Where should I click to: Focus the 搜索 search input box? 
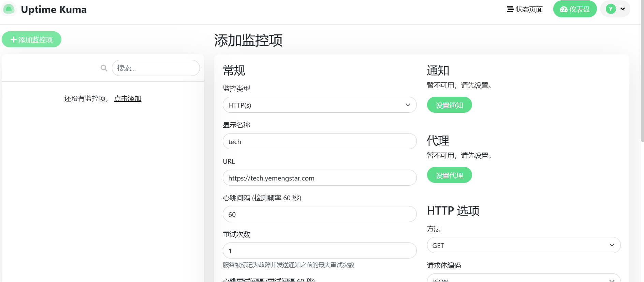click(156, 68)
